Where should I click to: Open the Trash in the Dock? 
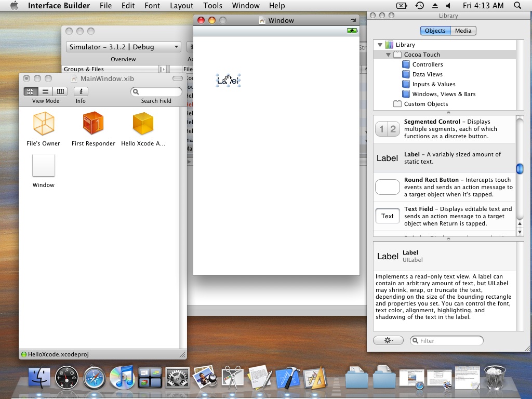495,377
